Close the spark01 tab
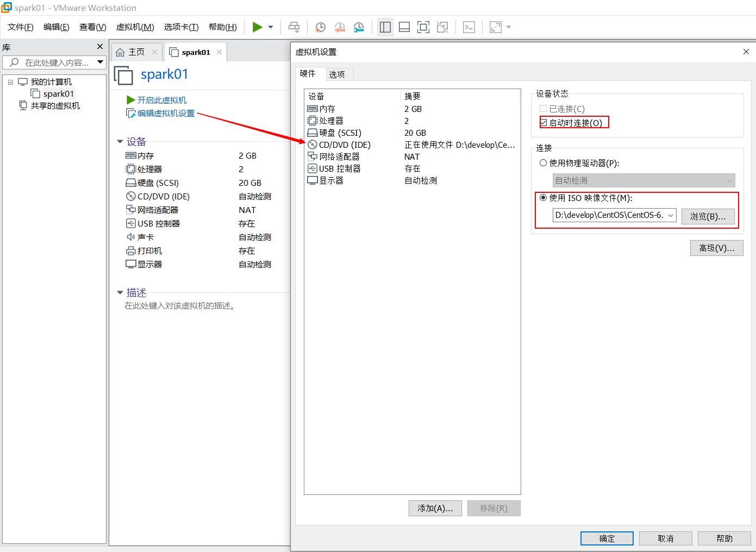Viewport: 756px width, 552px height. [220, 52]
